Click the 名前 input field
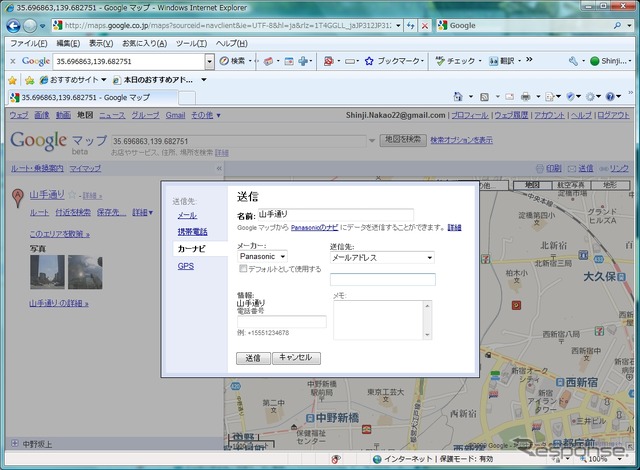Image resolution: width=640 pixels, height=470 pixels. (x=336, y=215)
